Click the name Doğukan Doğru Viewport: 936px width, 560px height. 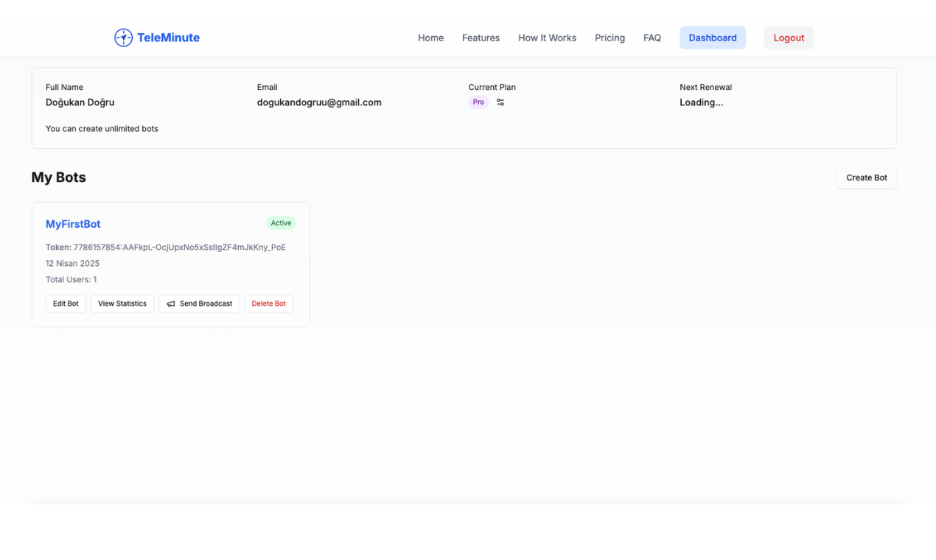point(80,102)
